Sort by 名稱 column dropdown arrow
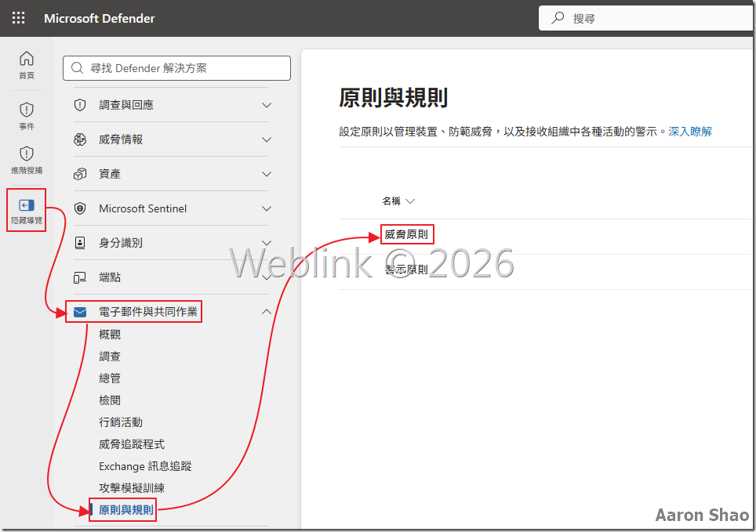Viewport: 756px width, 532px height. (x=410, y=201)
